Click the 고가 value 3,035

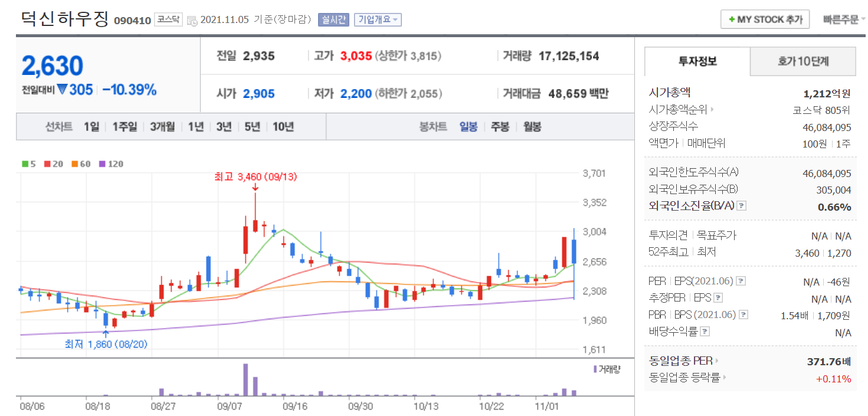(x=356, y=57)
